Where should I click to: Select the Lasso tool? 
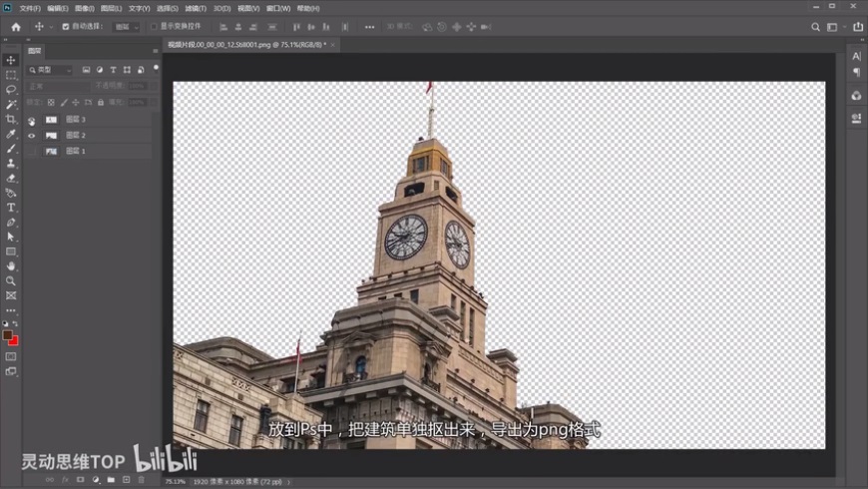[11, 89]
